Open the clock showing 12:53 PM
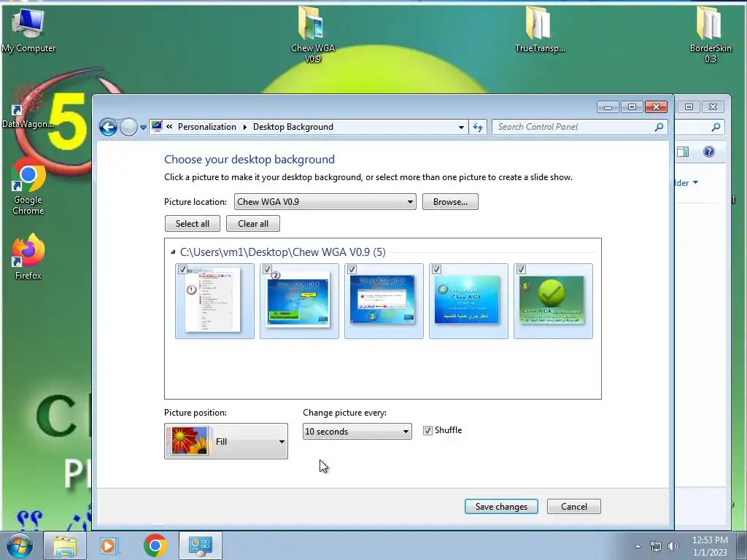This screenshot has width=747, height=560. tap(710, 546)
